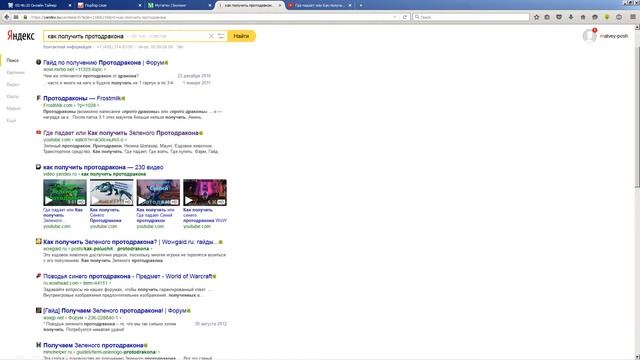
Task: Click the Wowgaid.ru favicon beside Зеленого протодракона result
Action: click(x=38, y=241)
